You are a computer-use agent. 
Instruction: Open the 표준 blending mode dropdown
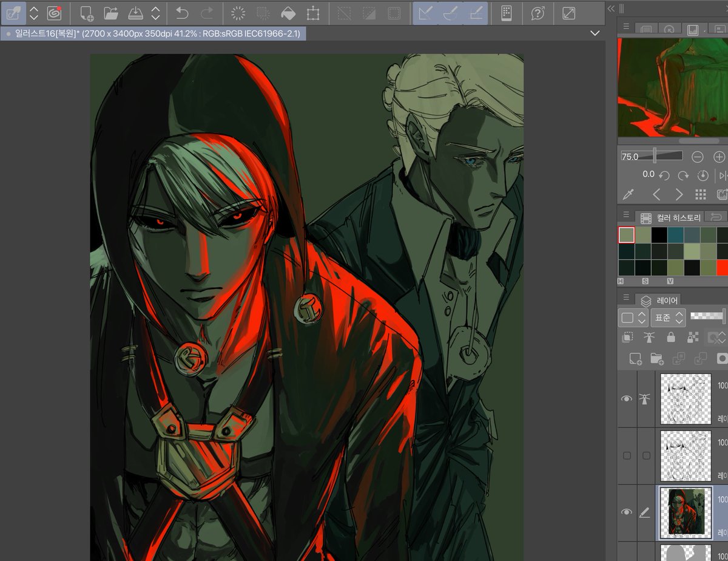coord(668,317)
